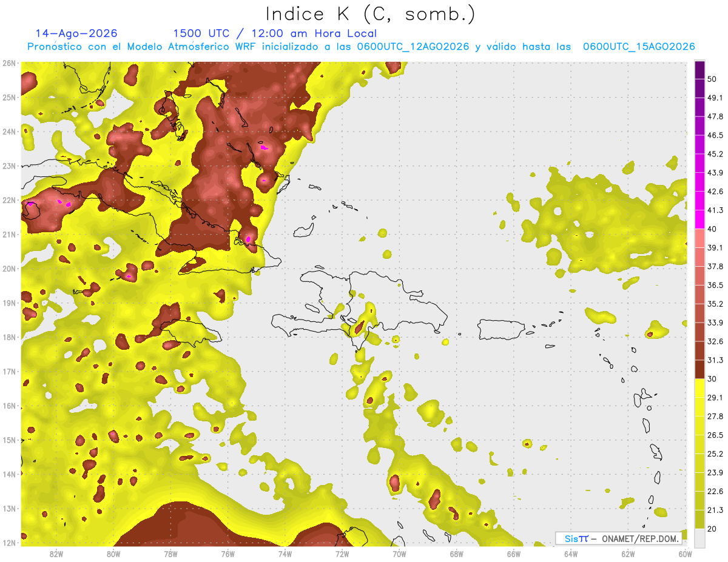Select the longitude label "72W"
The height and width of the screenshot is (562, 728).
(342, 554)
